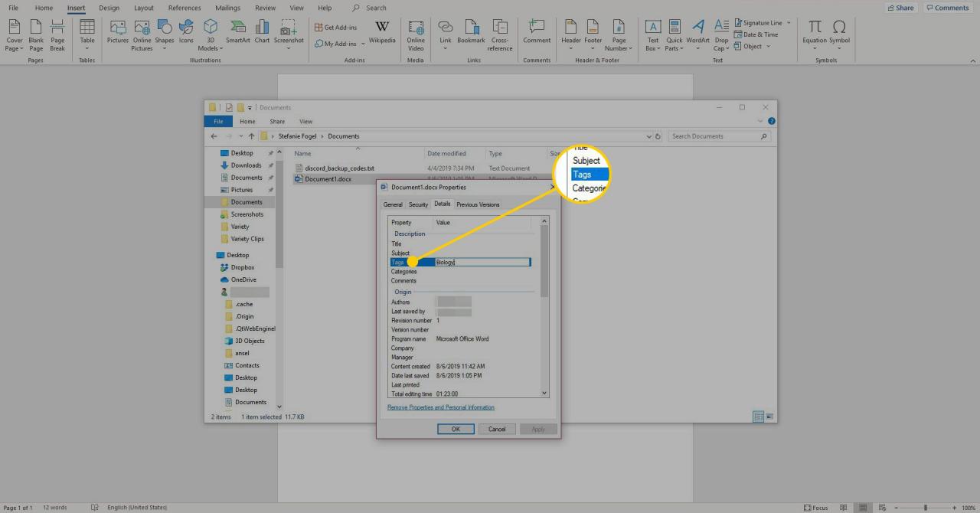Viewport: 980px width, 513px height.
Task: Insert 3D Models
Action: pyautogui.click(x=211, y=36)
